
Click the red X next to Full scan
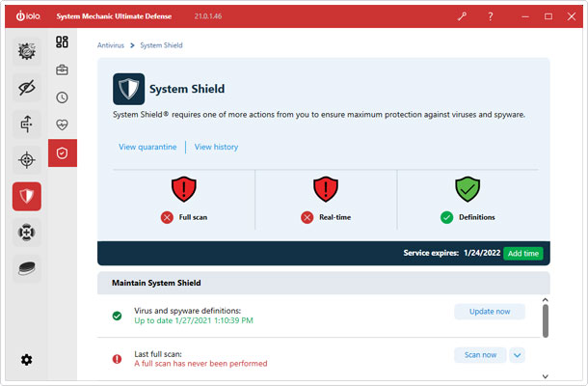coord(167,217)
